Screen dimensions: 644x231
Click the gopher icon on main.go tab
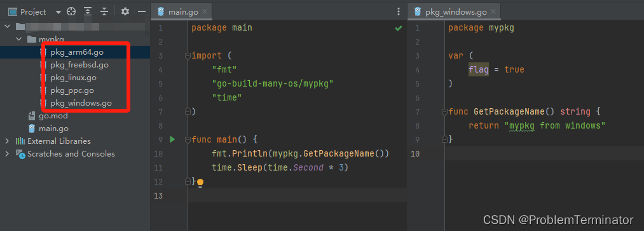(161, 12)
